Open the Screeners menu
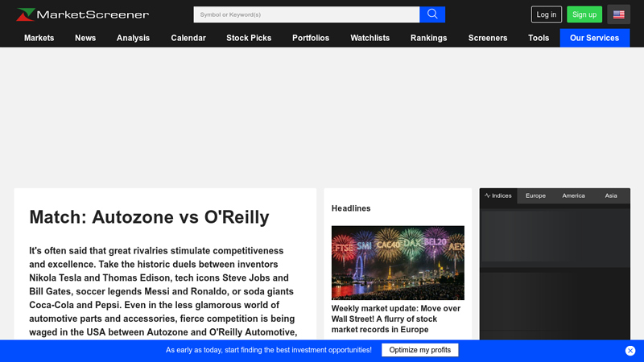Image resolution: width=644 pixels, height=362 pixels. point(488,38)
